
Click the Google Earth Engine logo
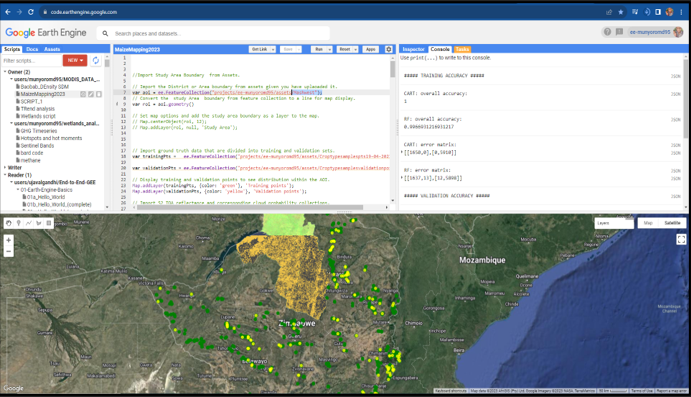(46, 33)
